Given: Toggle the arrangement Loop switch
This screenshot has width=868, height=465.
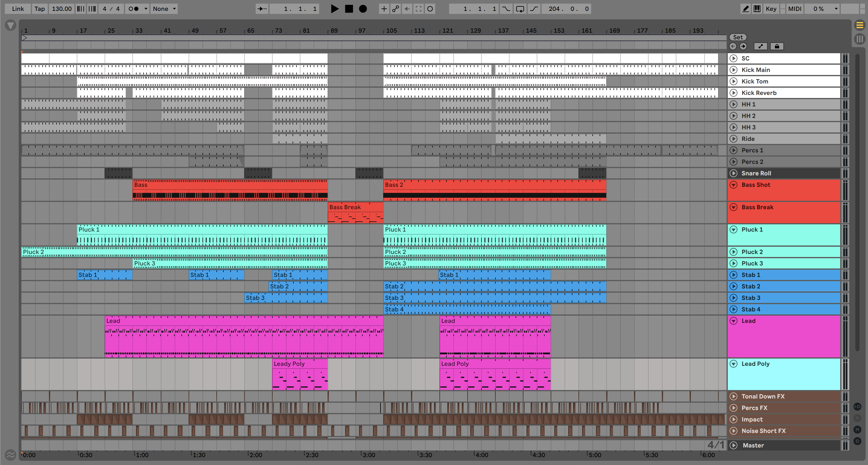Looking at the screenshot, I should pyautogui.click(x=520, y=9).
